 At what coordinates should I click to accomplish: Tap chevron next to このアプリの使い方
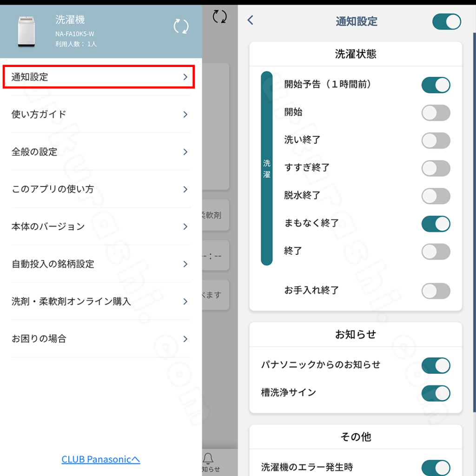185,190
